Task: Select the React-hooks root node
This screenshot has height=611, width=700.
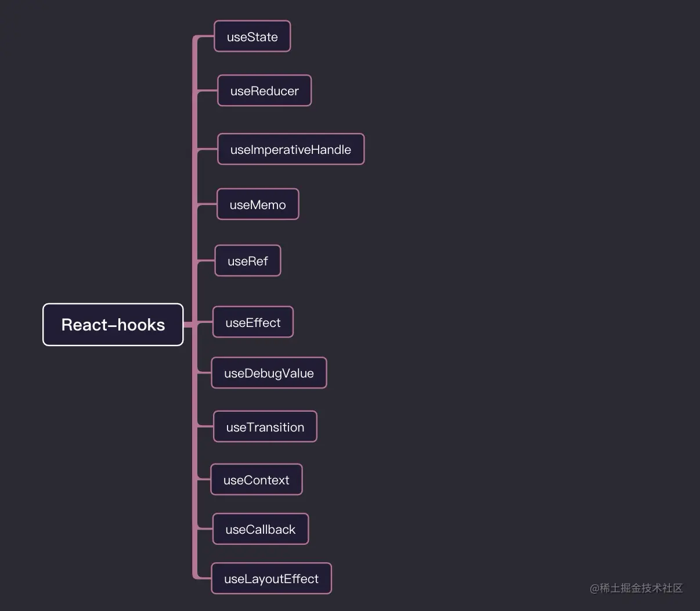Action: [x=113, y=325]
